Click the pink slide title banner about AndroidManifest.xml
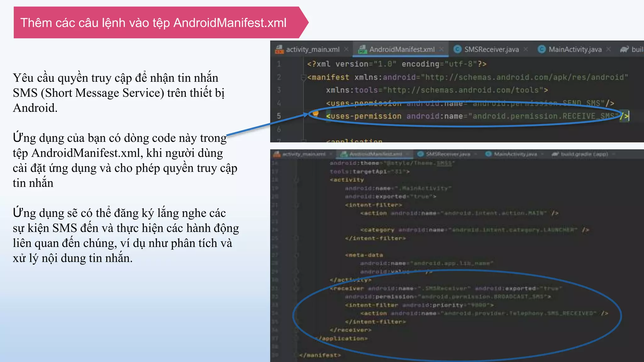The image size is (644, 362). [153, 23]
